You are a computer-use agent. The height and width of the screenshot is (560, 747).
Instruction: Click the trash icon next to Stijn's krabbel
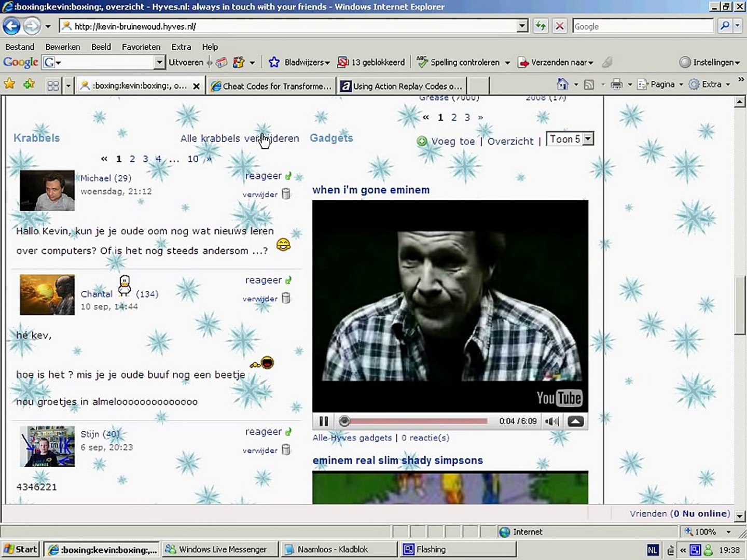point(286,450)
